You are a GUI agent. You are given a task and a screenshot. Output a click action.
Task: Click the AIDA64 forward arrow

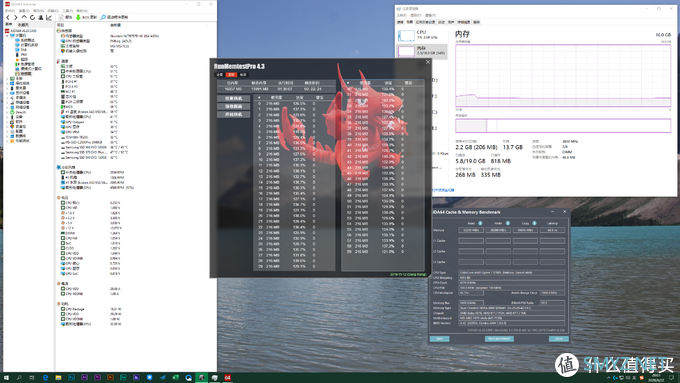coord(16,17)
